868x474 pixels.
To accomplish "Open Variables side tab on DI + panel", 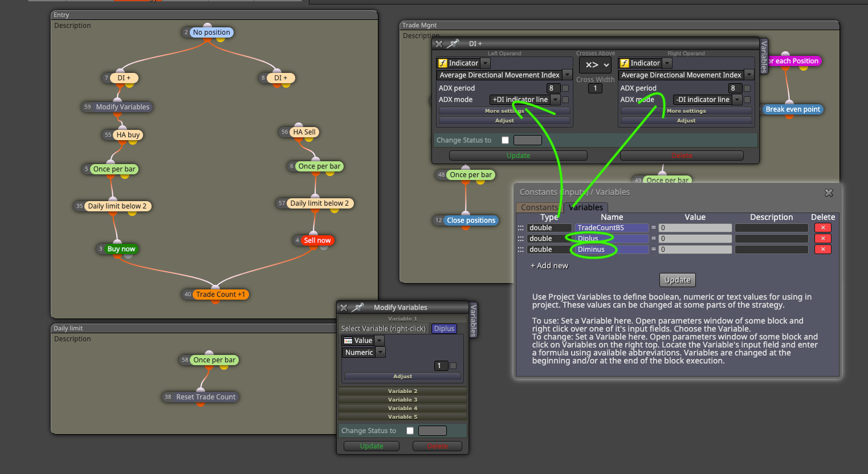I will (x=764, y=56).
